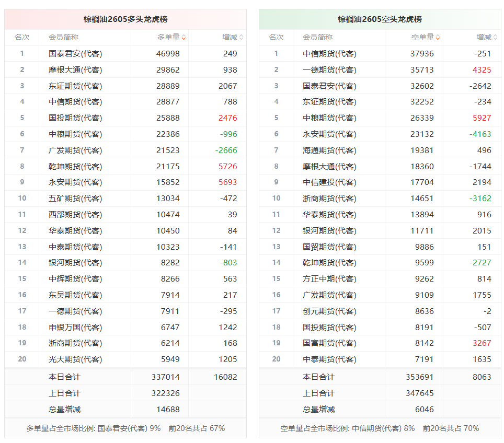This screenshot has height=443, width=504.
Task: Sort long table by 多单量 sort icon
Action: tap(184, 37)
